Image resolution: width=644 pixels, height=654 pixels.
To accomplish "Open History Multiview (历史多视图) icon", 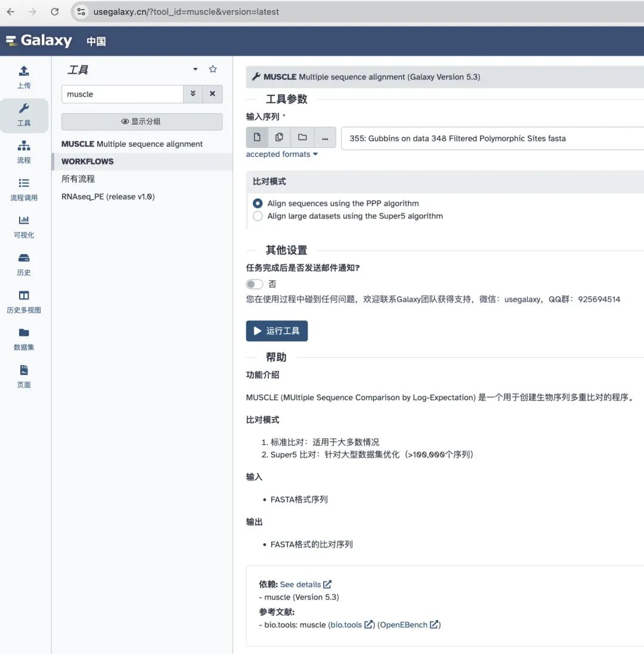I will pos(24,302).
